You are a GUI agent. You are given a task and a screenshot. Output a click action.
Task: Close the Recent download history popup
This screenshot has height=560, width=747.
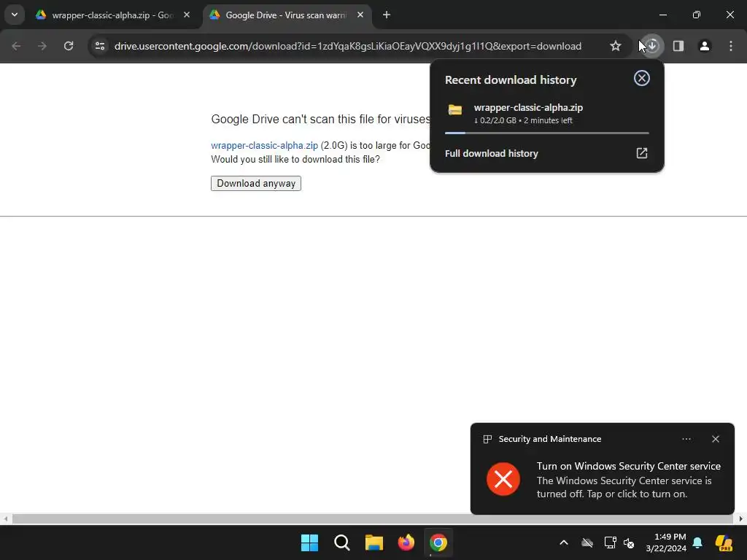(642, 78)
